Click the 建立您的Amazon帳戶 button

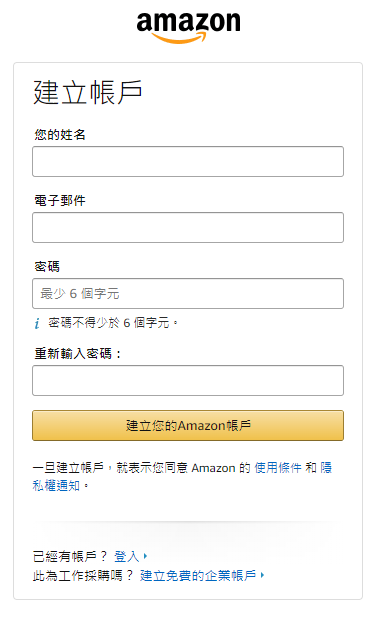pos(188,425)
